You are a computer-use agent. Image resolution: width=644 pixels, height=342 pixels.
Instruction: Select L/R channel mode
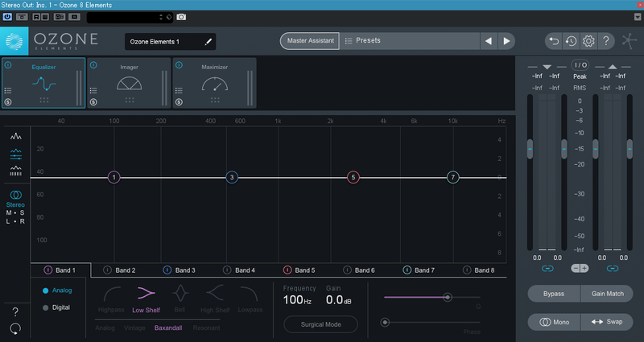coord(15,221)
